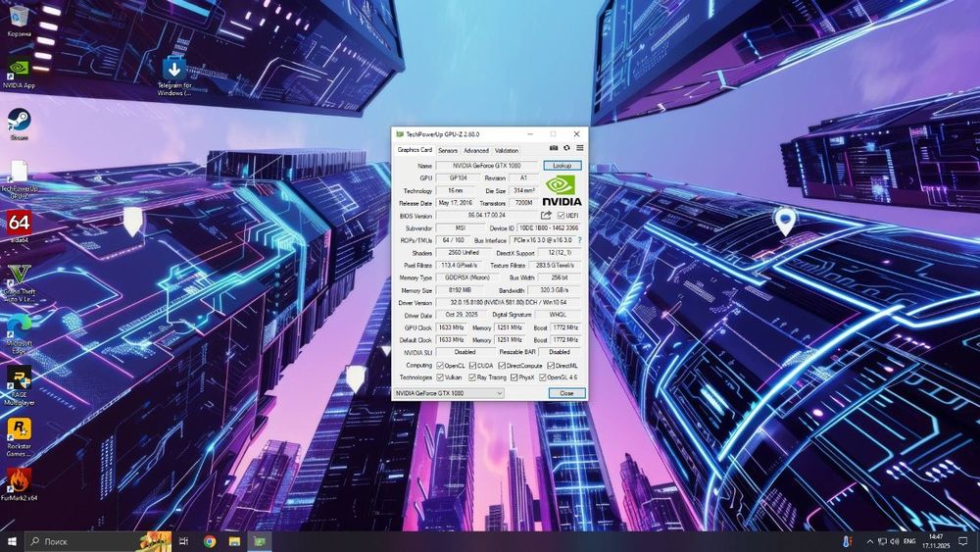980x552 pixels.
Task: Toggle the CUDA checkbox
Action: pyautogui.click(x=472, y=365)
